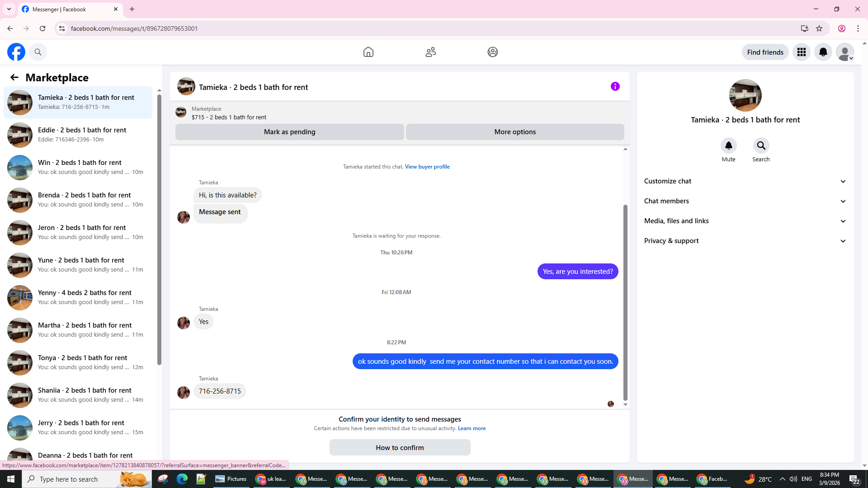Image resolution: width=868 pixels, height=488 pixels.
Task: Open the notifications bell icon
Action: pos(823,52)
